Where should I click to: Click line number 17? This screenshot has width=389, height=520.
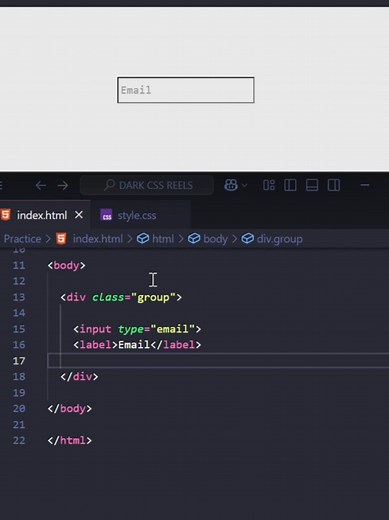(x=19, y=361)
